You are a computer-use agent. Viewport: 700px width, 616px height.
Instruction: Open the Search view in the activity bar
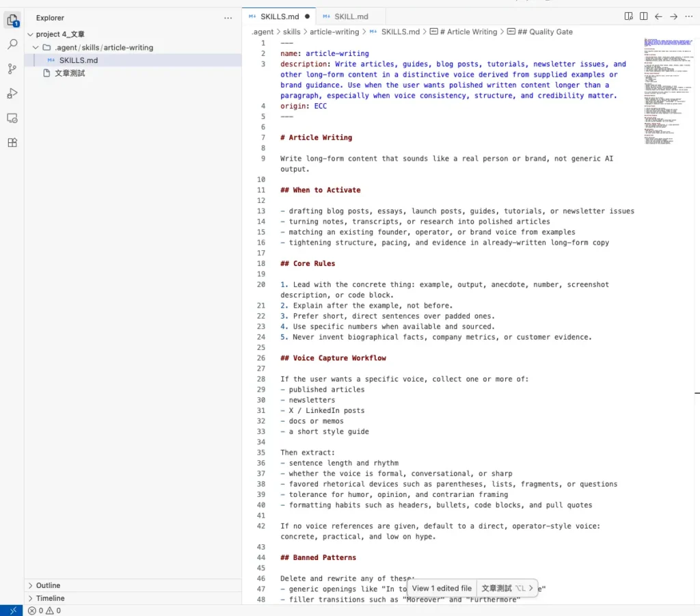tap(12, 44)
